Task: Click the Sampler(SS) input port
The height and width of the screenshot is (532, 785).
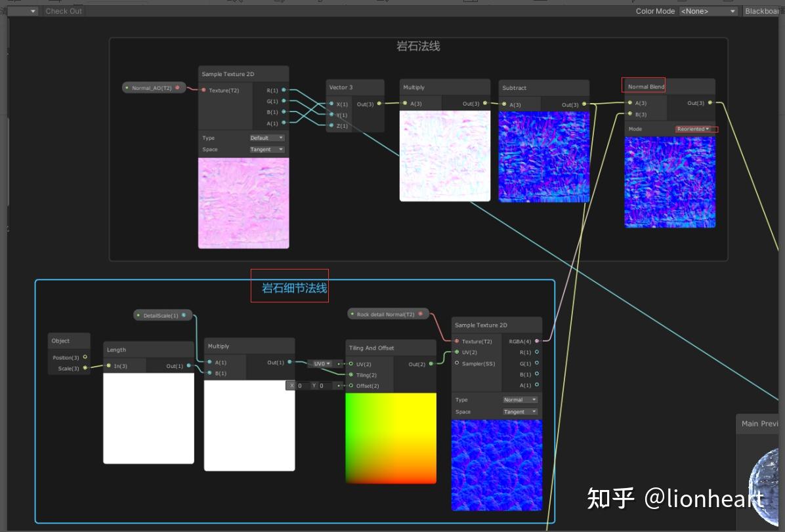Action: (x=457, y=363)
